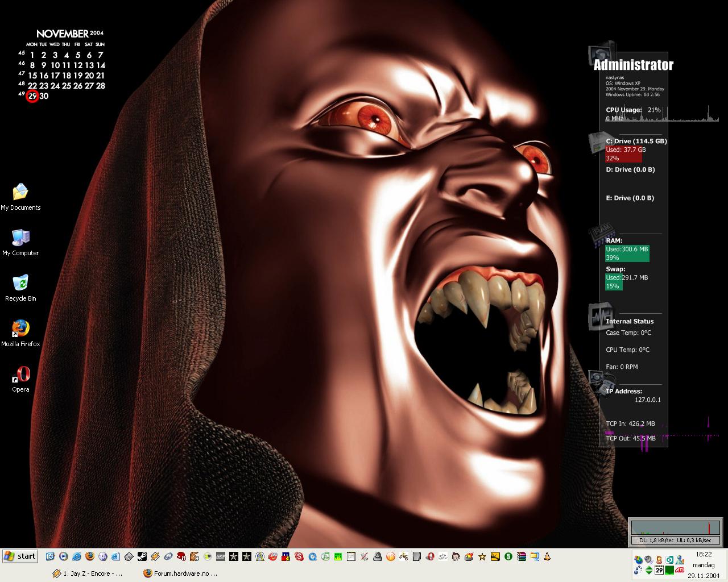Click the TCP Out: 45.5 MB readout
The image size is (728, 582).
631,438
